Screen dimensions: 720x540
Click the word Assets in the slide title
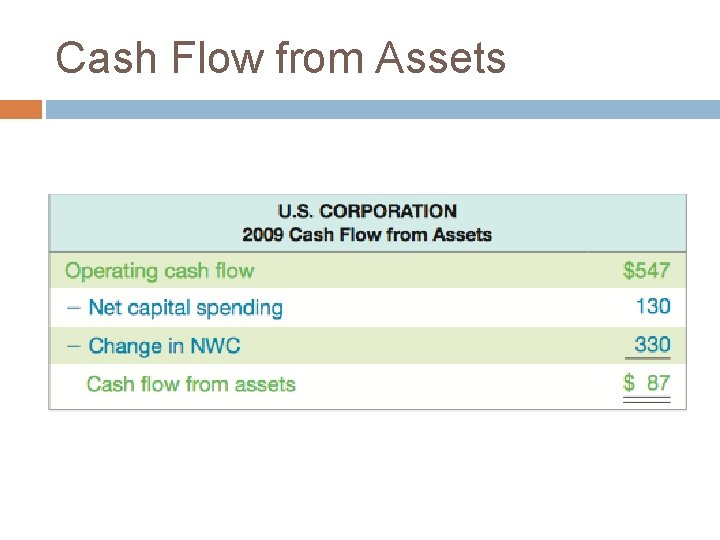click(x=440, y=58)
